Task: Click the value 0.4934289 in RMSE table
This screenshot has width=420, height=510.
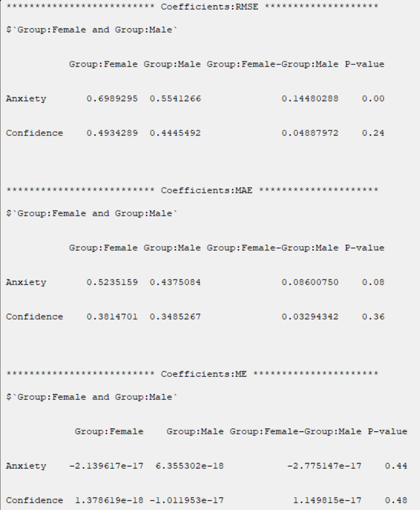Action: pyautogui.click(x=112, y=133)
